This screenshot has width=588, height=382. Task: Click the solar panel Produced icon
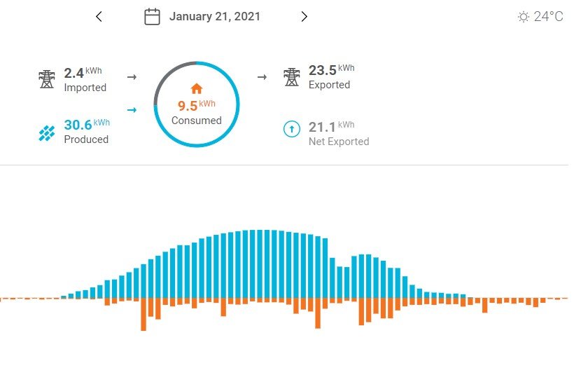tap(47, 133)
